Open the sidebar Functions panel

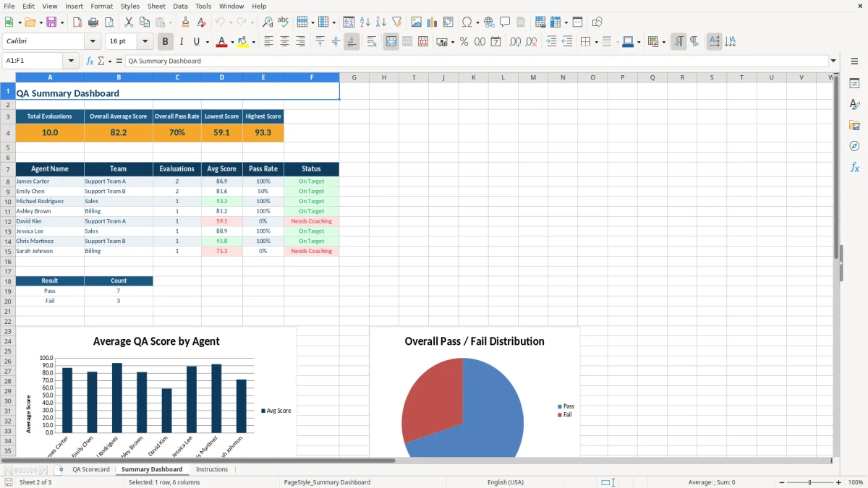[854, 167]
